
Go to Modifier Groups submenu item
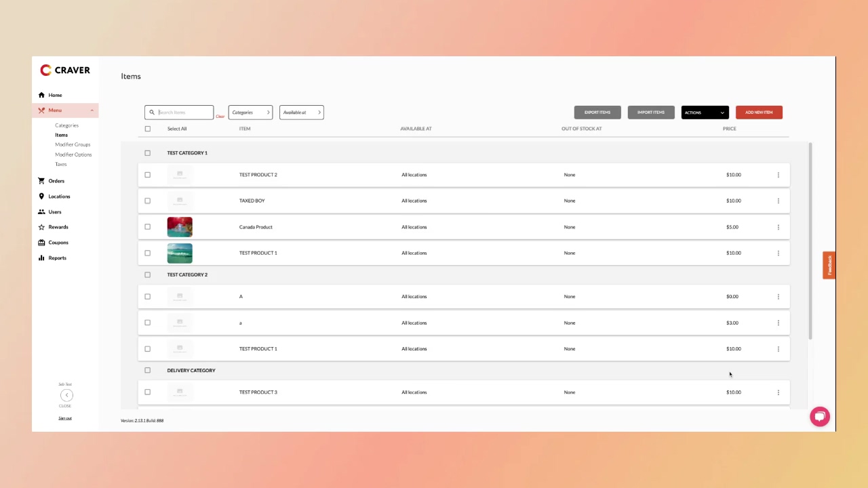73,144
